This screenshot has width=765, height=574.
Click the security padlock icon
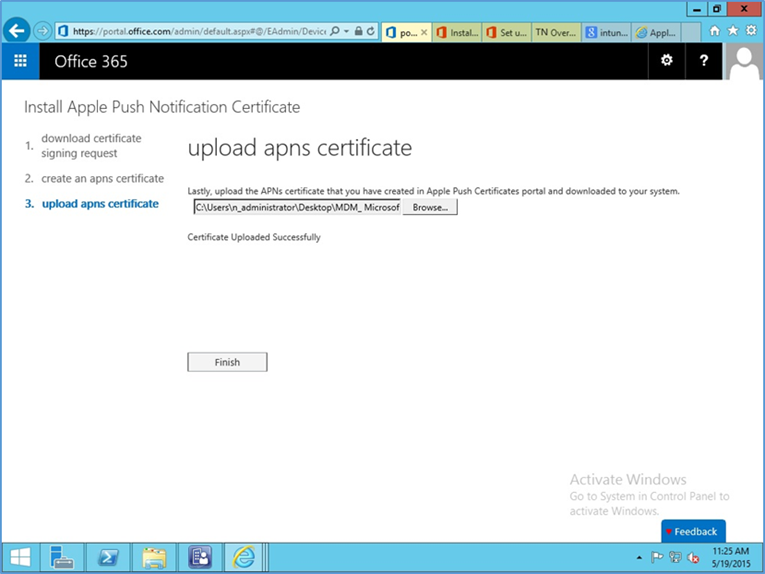pyautogui.click(x=359, y=31)
